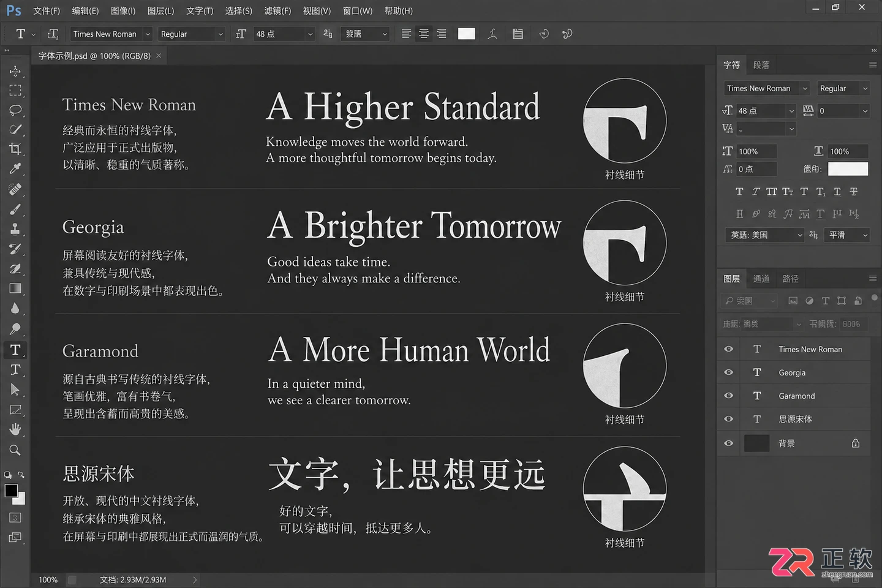Toggle text orientation in options bar
This screenshot has width=882, height=588.
(x=53, y=34)
